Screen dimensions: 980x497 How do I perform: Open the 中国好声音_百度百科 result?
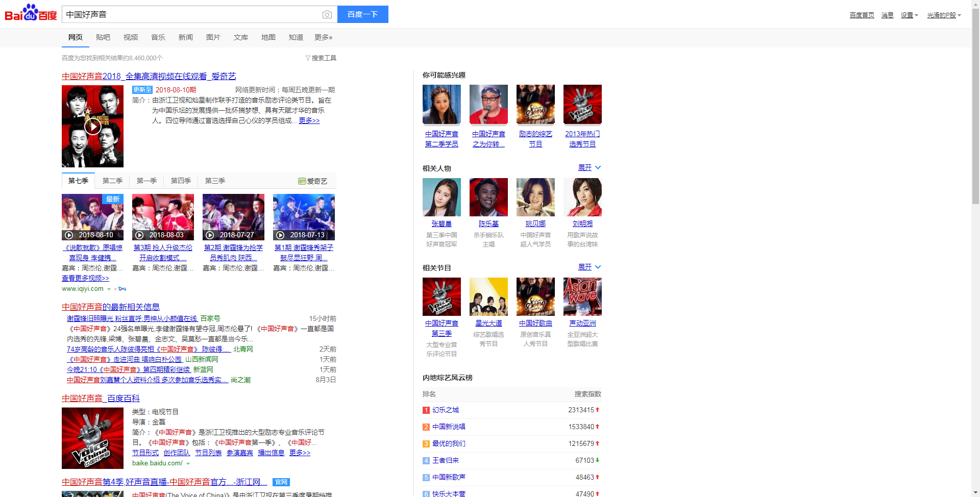point(101,398)
